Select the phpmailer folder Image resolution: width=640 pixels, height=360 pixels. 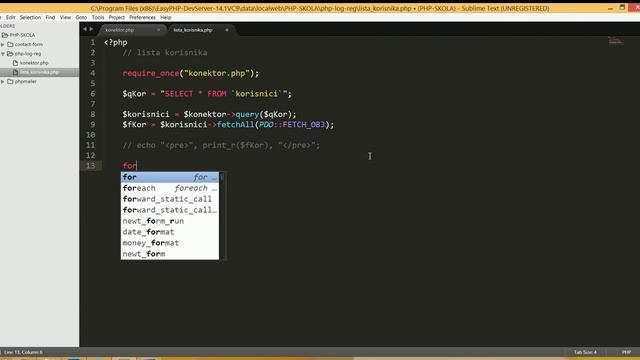coord(26,82)
